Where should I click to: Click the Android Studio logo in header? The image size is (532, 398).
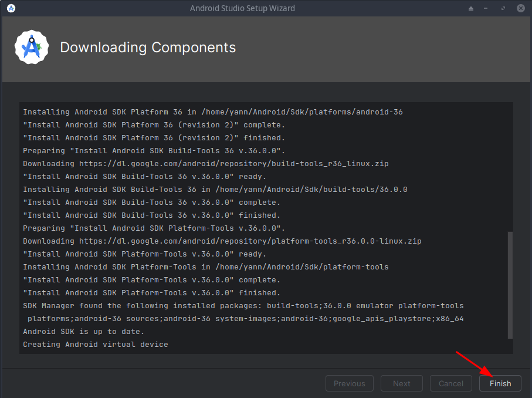(30, 48)
